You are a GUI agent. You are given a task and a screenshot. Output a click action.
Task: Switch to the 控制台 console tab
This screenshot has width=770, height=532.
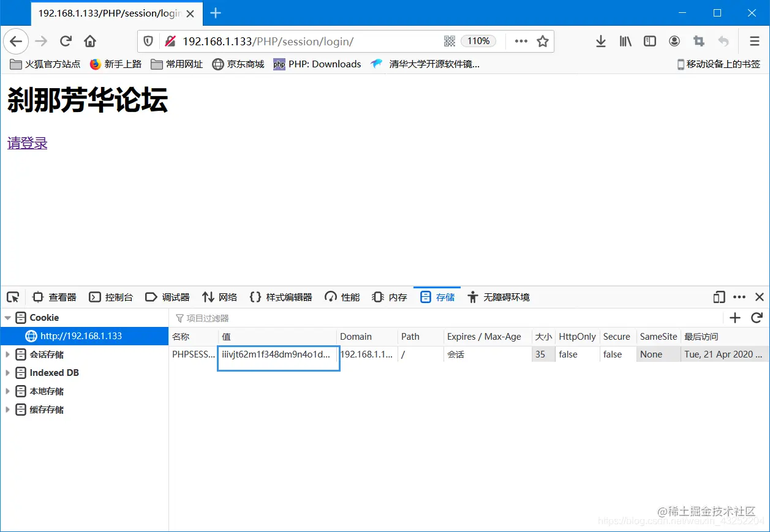tap(111, 297)
